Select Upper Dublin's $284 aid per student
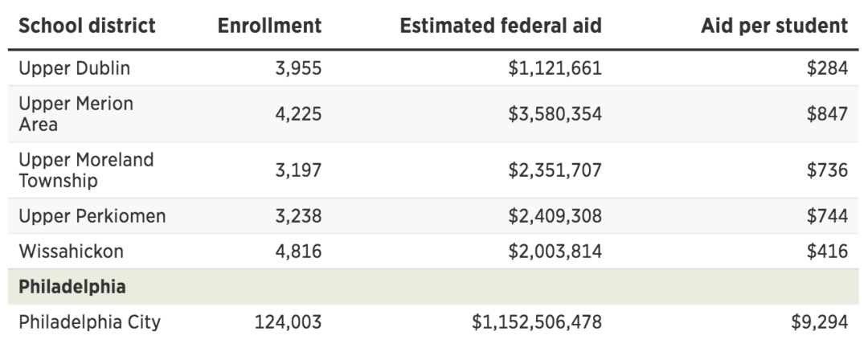The height and width of the screenshot is (352, 868). pos(827,69)
